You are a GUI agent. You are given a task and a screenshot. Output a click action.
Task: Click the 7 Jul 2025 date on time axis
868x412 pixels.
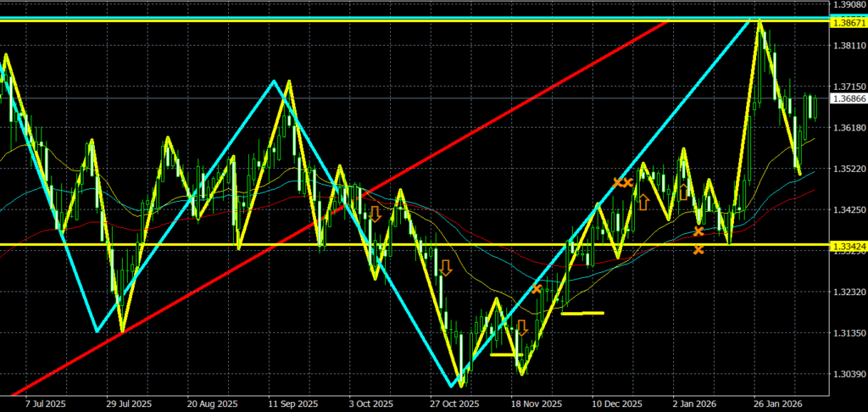(44, 404)
